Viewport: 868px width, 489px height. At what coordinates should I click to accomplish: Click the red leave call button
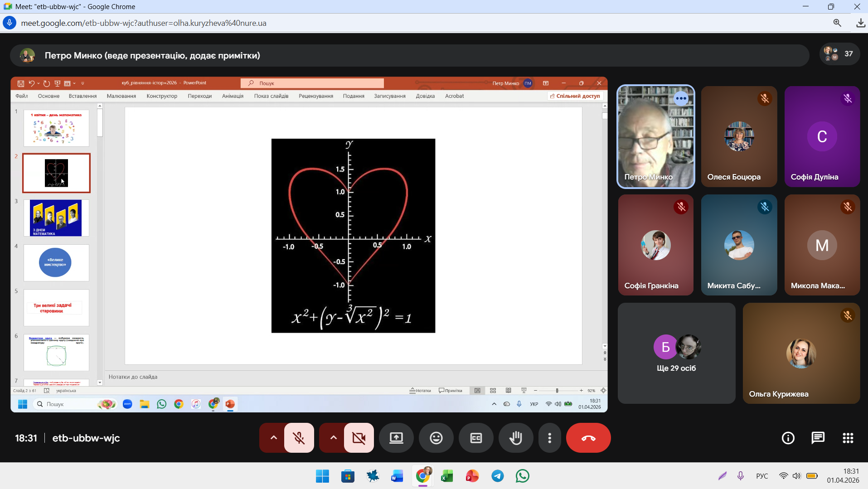click(588, 438)
